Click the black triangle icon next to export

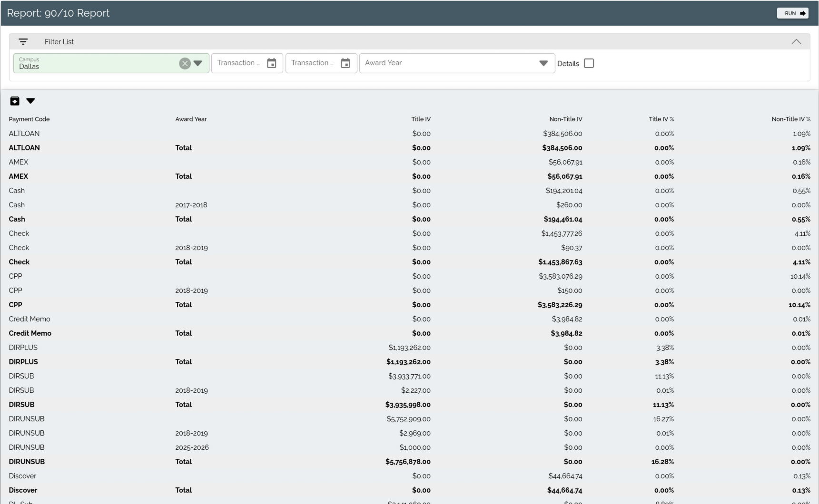point(30,101)
